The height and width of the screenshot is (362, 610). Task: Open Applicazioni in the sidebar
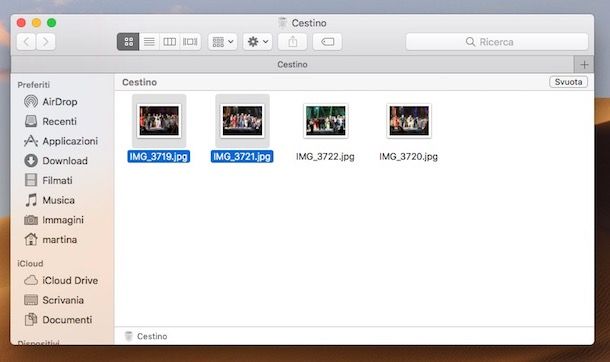61,141
